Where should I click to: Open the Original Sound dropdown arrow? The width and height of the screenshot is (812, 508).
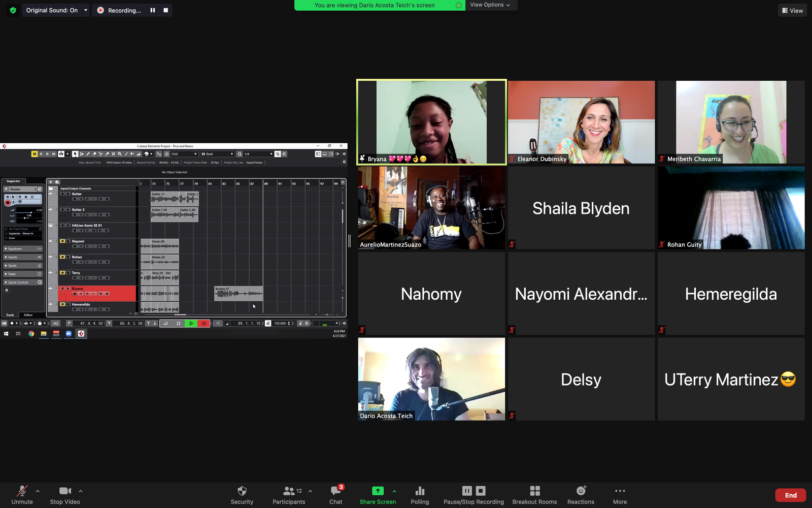[86, 10]
